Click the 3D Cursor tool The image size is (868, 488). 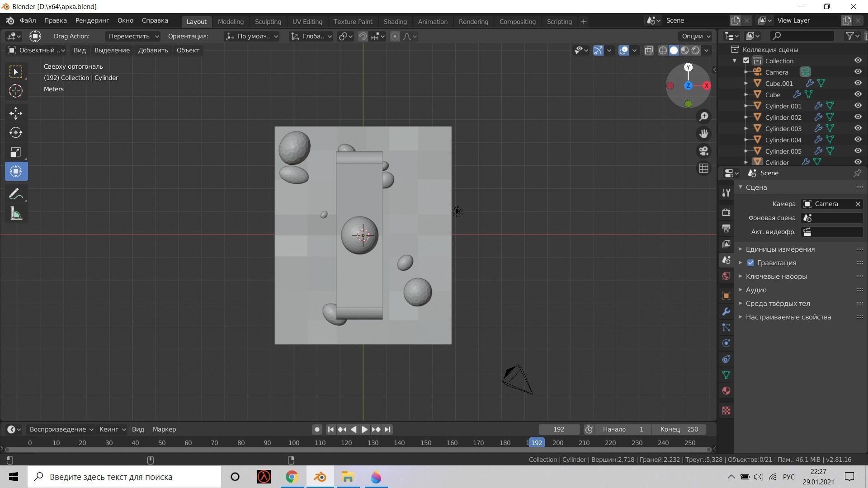(16, 91)
